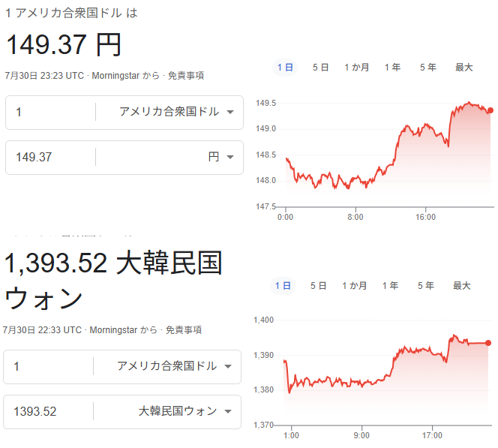The height and width of the screenshot is (448, 498).
Task: Switch the yen chart to 1か月 range
Action: coord(357,68)
